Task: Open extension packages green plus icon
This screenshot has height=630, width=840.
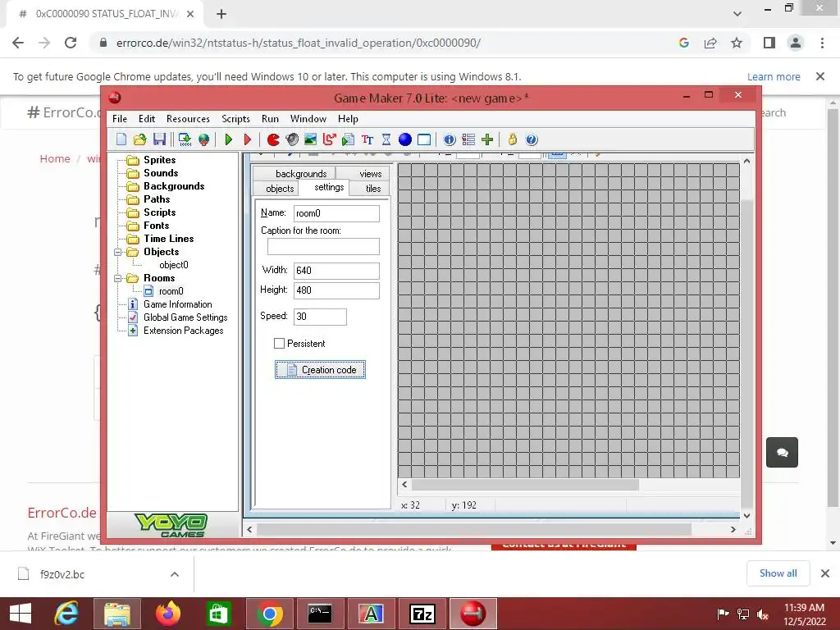Action: click(x=487, y=139)
